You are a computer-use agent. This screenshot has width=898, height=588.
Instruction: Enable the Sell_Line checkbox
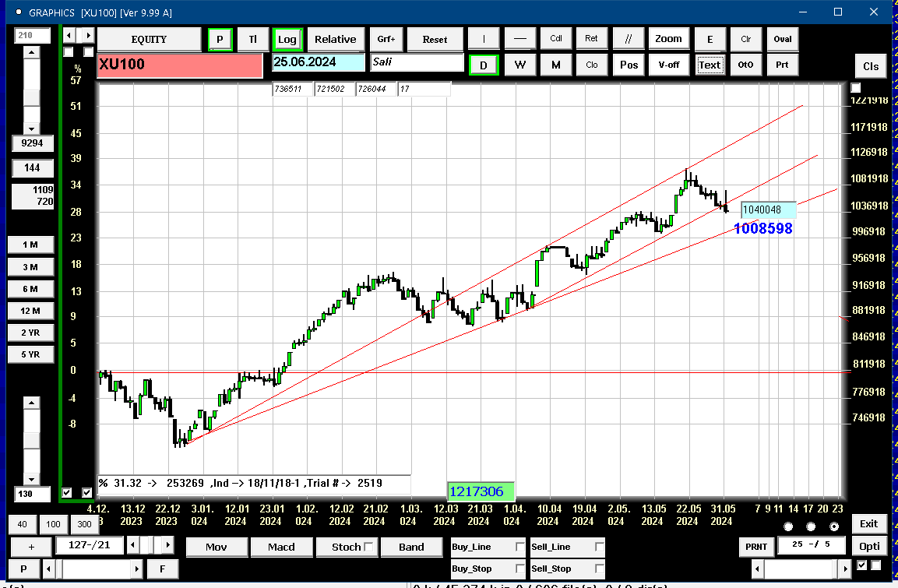coord(599,547)
